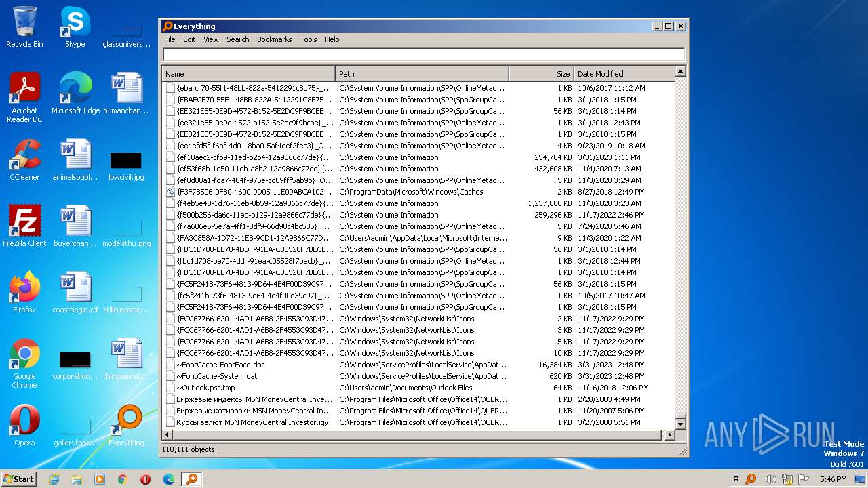Click horizontal scrollbar right arrow
The width and height of the screenshot is (868, 488).
click(x=670, y=434)
